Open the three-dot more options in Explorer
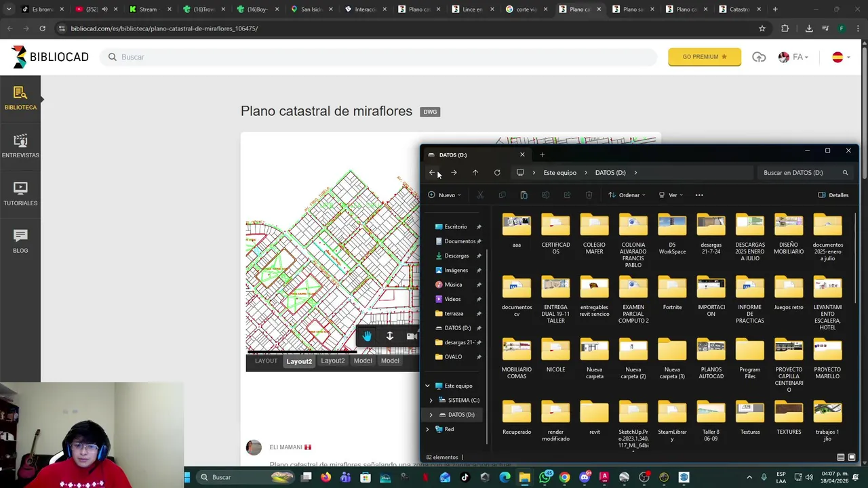This screenshot has height=488, width=868. pos(699,195)
